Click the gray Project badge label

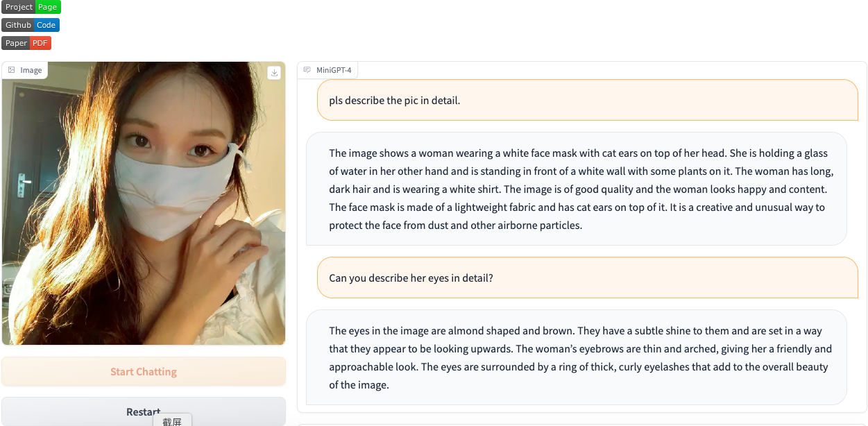[19, 7]
